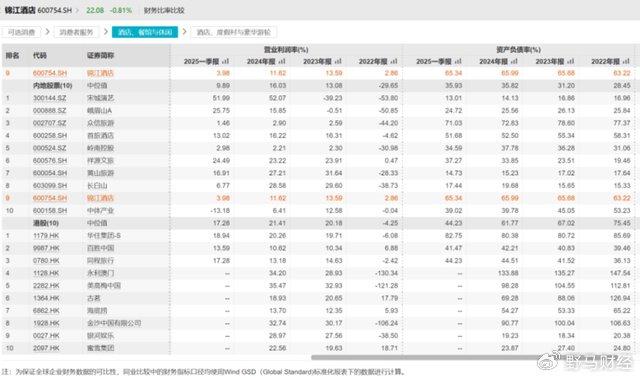Select the 可选消费 breadcrumb
Viewport: 640px width, 378px height.
21,32
